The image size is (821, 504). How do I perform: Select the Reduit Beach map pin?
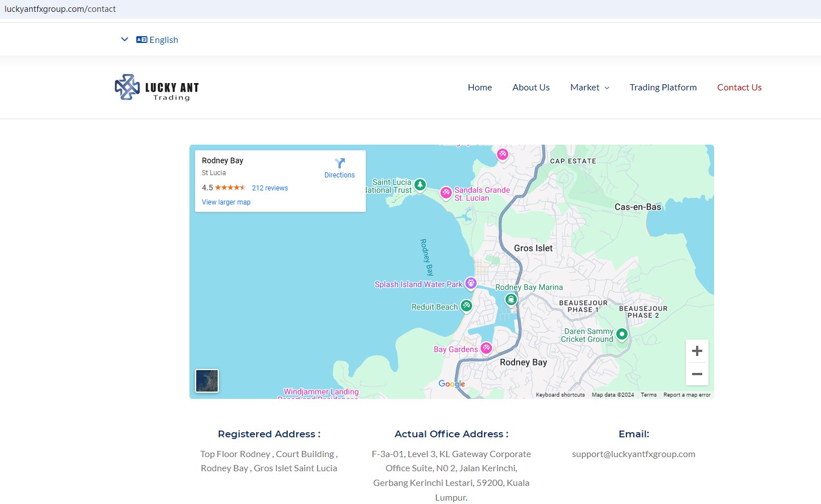click(x=466, y=306)
